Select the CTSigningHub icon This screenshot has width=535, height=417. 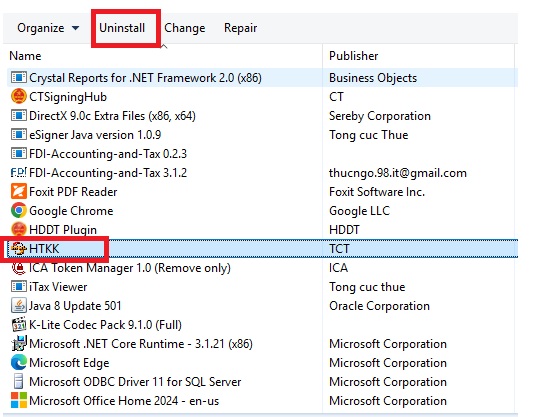pos(18,97)
